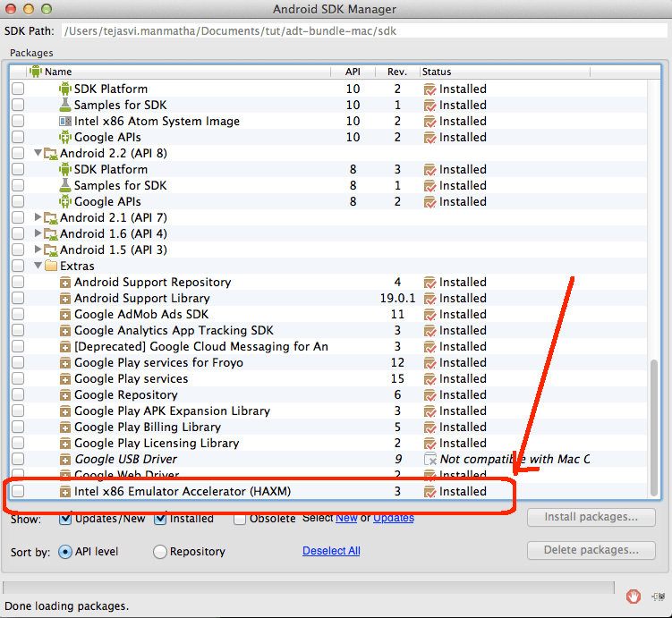This screenshot has height=618, width=672.
Task: Click the Android 2.1 (API 7) folder icon
Action: (x=51, y=218)
